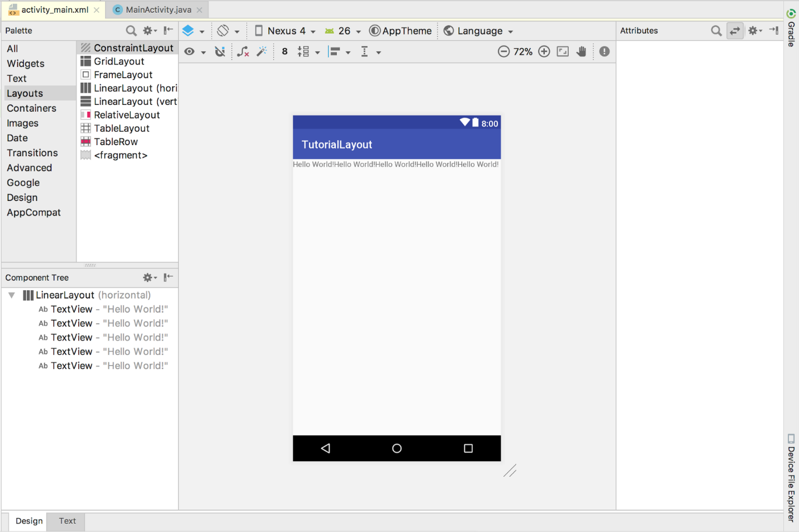Activate the pan hand tool
799x532 pixels.
pyautogui.click(x=581, y=51)
